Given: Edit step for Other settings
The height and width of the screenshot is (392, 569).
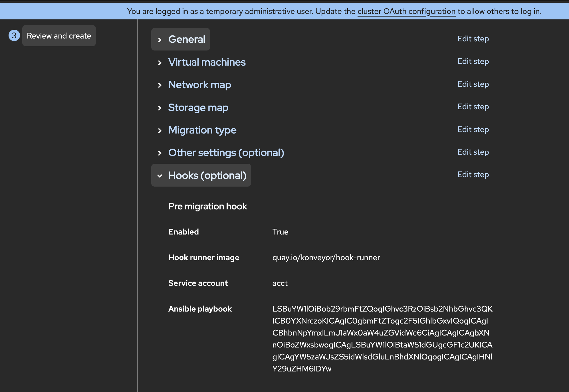Looking at the screenshot, I should (473, 152).
